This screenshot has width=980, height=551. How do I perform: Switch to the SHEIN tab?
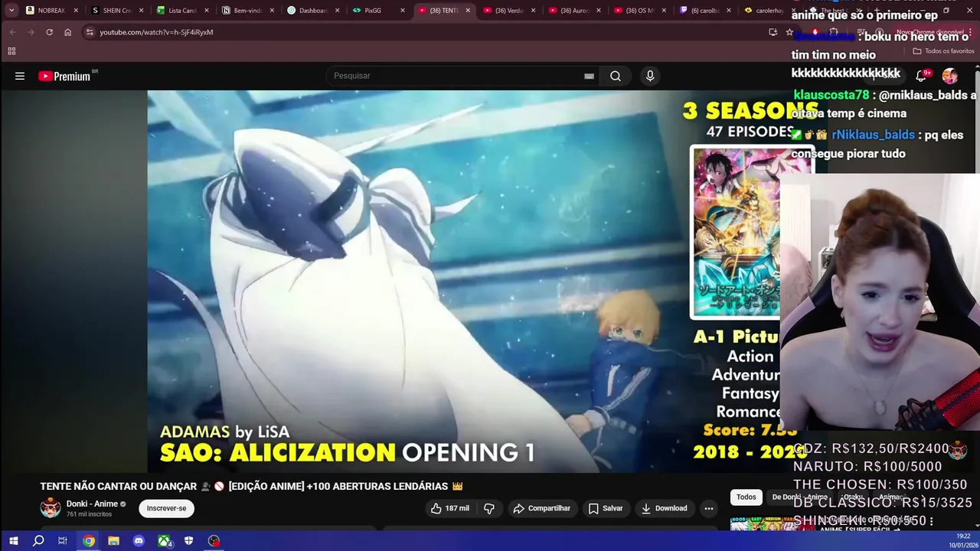click(x=117, y=11)
